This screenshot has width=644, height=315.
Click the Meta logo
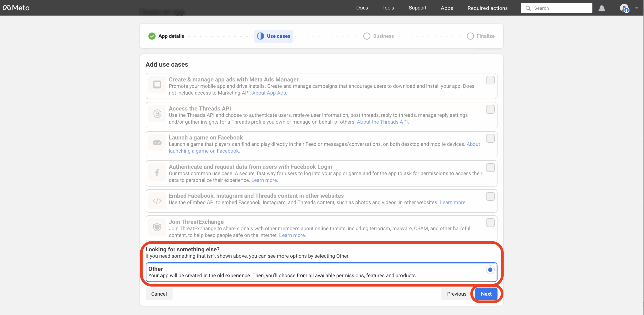pyautogui.click(x=16, y=8)
